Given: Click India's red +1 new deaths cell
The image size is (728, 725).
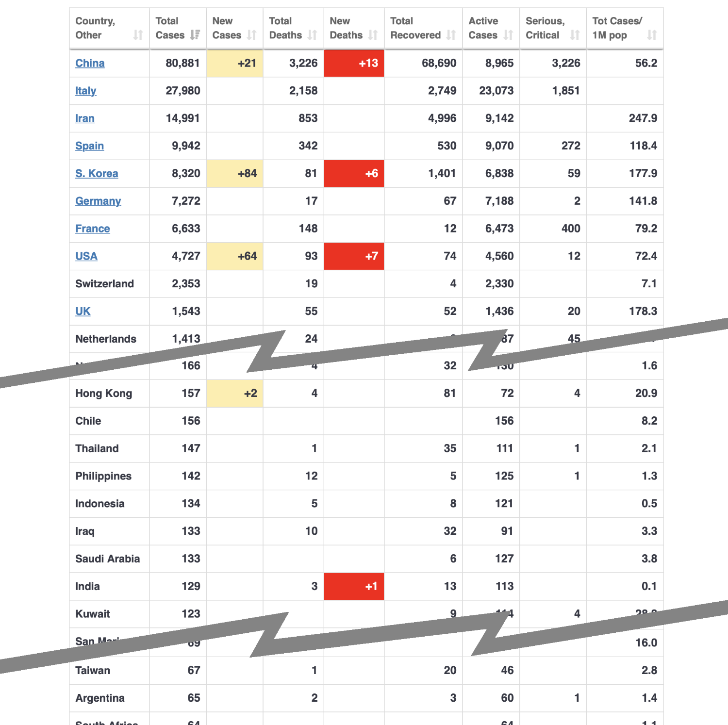Looking at the screenshot, I should coord(354,586).
